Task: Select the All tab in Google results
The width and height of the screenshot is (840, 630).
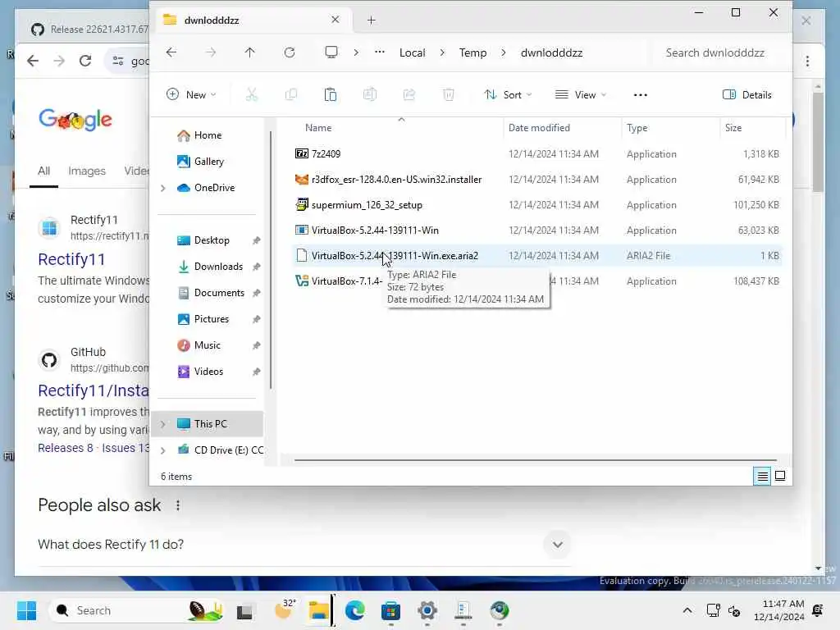Action: [x=44, y=171]
